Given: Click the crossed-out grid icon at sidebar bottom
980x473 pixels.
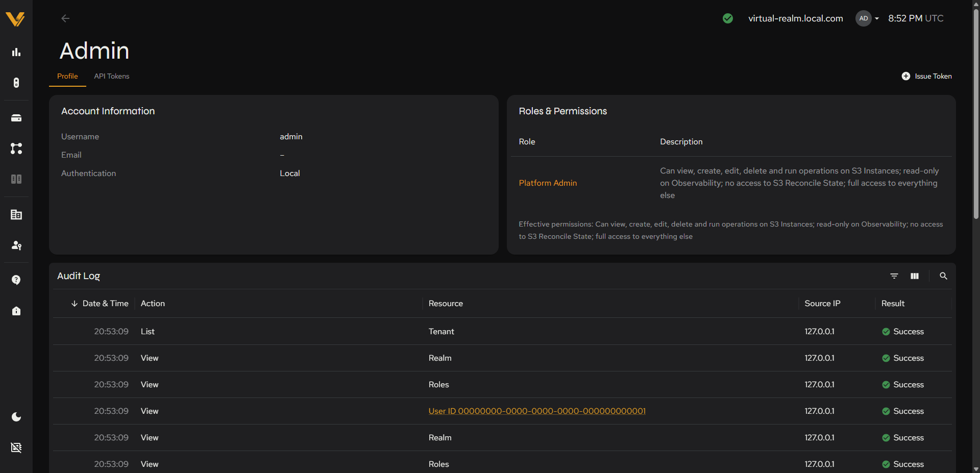Looking at the screenshot, I should [16, 447].
